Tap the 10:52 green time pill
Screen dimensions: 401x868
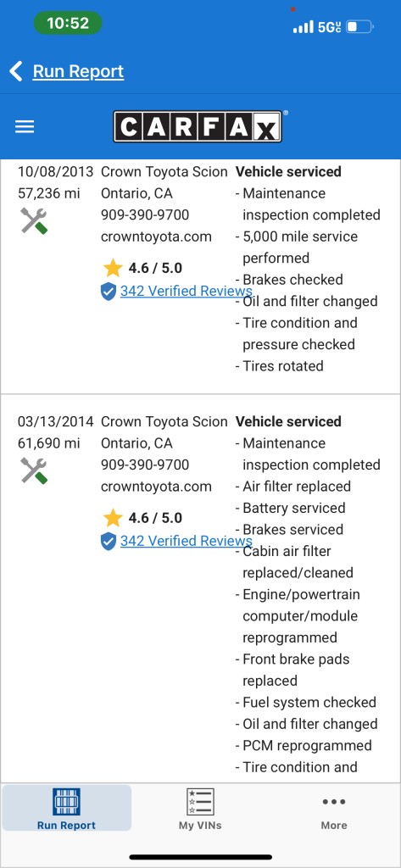[x=68, y=23]
